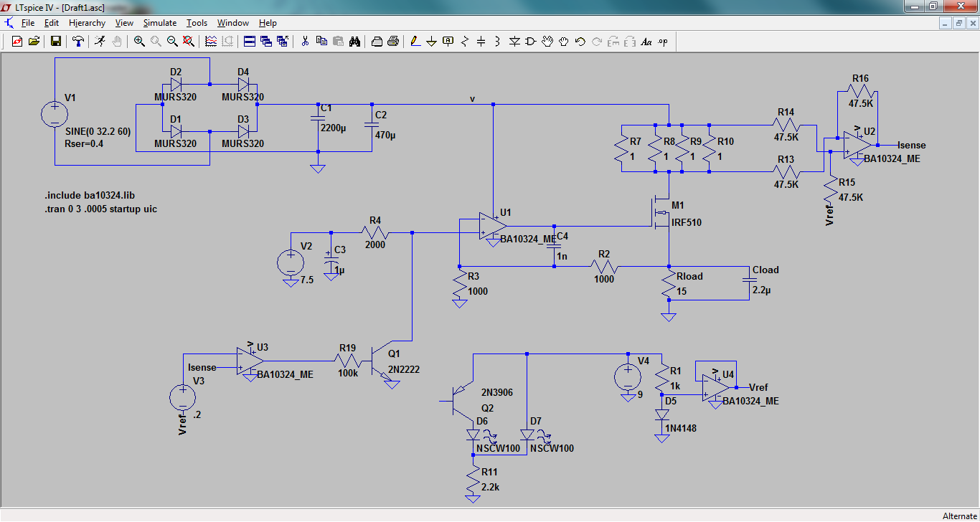The width and height of the screenshot is (980, 522).
Task: Click the printer print icon
Action: point(393,42)
